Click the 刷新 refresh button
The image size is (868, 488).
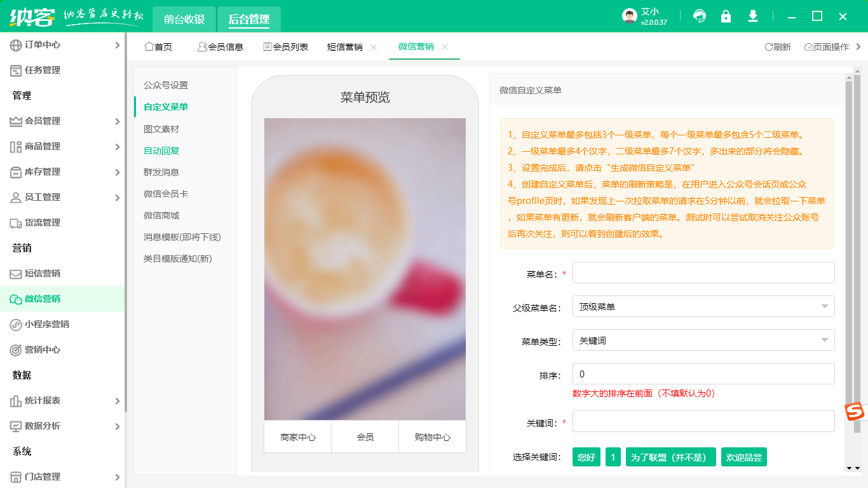pyautogui.click(x=778, y=47)
